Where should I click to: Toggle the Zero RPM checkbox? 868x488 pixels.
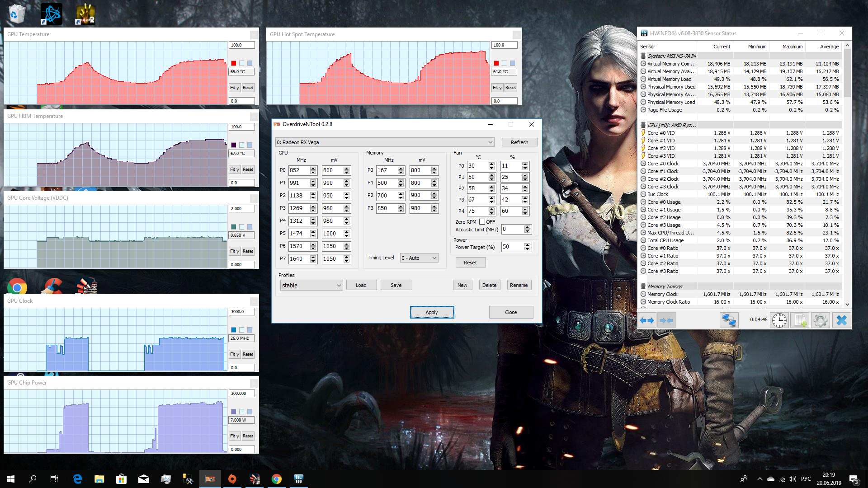(482, 222)
